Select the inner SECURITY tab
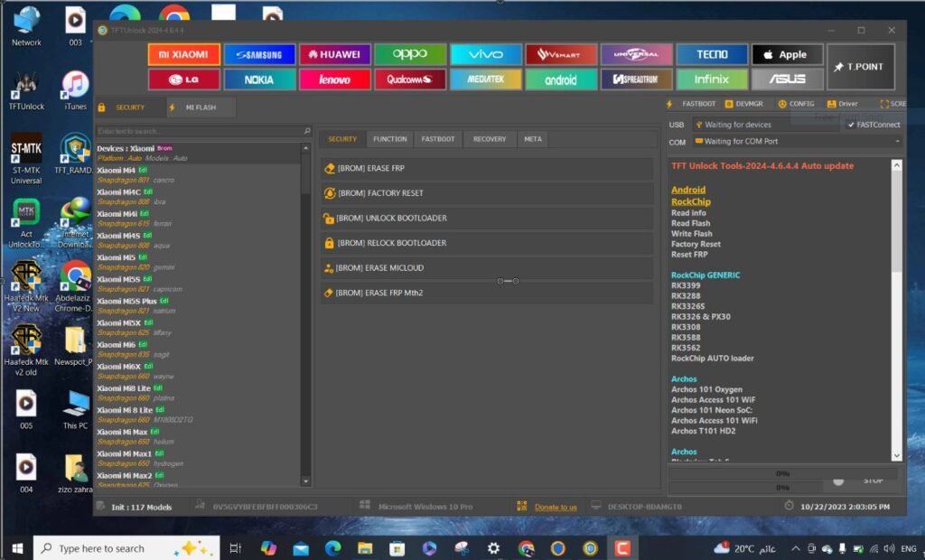 342,139
